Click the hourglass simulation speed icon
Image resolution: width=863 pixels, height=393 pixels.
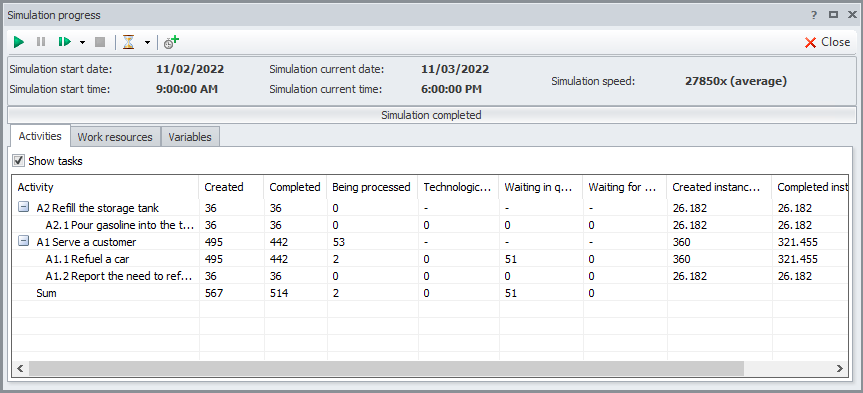129,42
